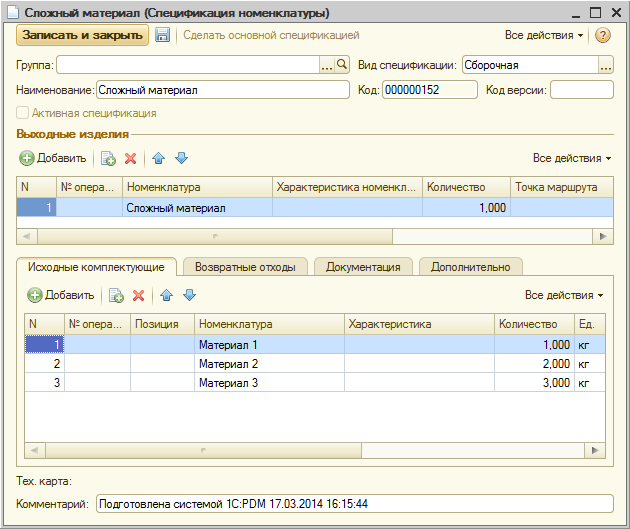Click the Ед. column header
Screen dimensions: 630x529
(589, 324)
